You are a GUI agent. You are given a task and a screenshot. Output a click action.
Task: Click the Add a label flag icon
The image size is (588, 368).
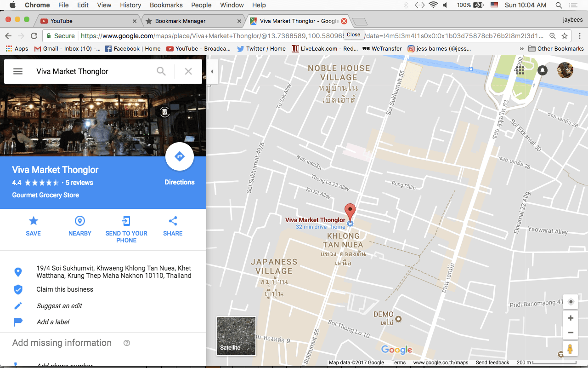click(18, 322)
